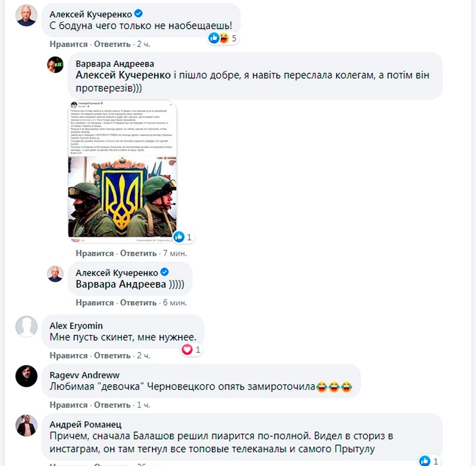The image size is (476, 466).
Task: Open Ragevv Andreww's dark avatar
Action: [x=26, y=376]
